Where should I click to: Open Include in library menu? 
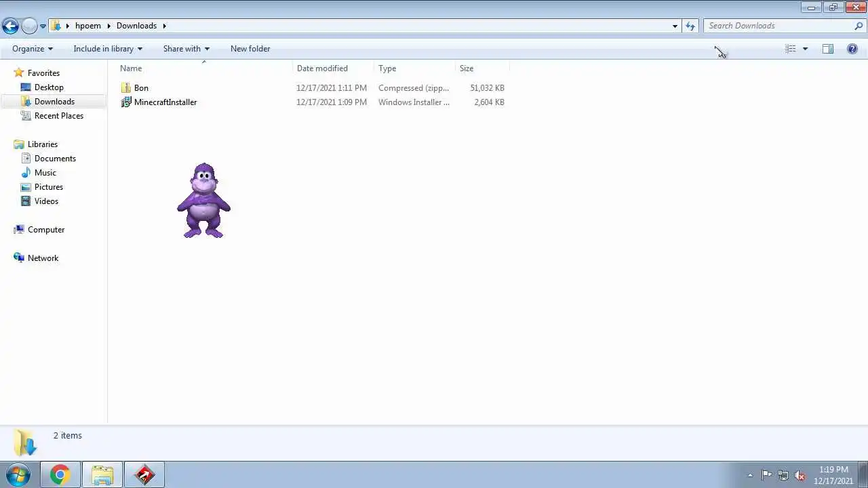tap(108, 49)
